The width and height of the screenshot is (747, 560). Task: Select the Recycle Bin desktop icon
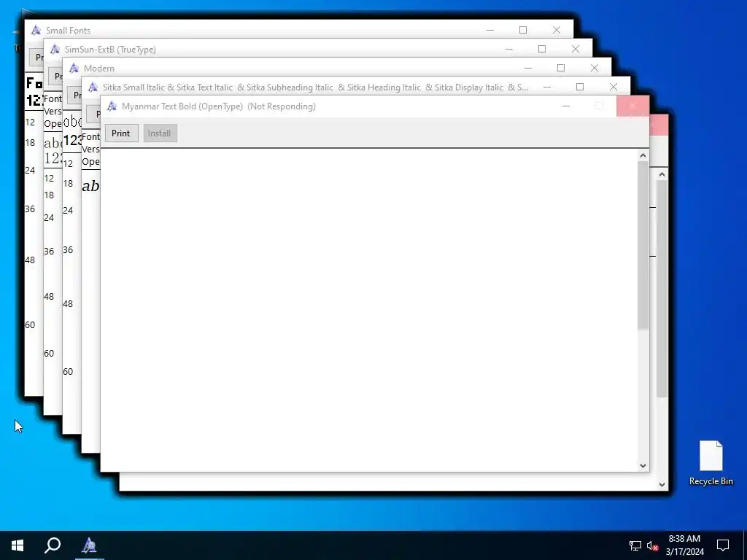[x=711, y=463]
